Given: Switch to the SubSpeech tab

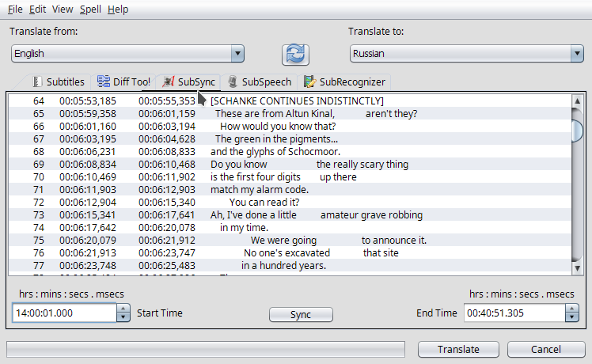Looking at the screenshot, I should pyautogui.click(x=260, y=82).
